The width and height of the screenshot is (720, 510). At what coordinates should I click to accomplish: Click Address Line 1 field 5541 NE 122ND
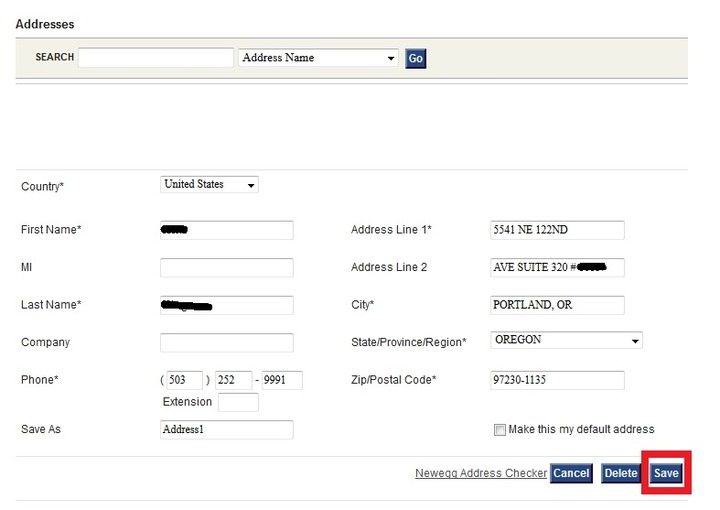click(x=557, y=230)
